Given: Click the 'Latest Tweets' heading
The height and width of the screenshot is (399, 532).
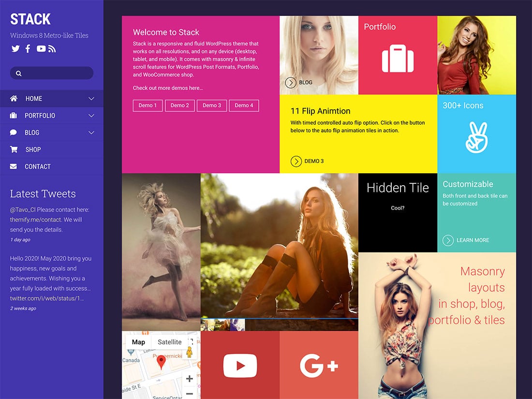Looking at the screenshot, I should click(43, 194).
